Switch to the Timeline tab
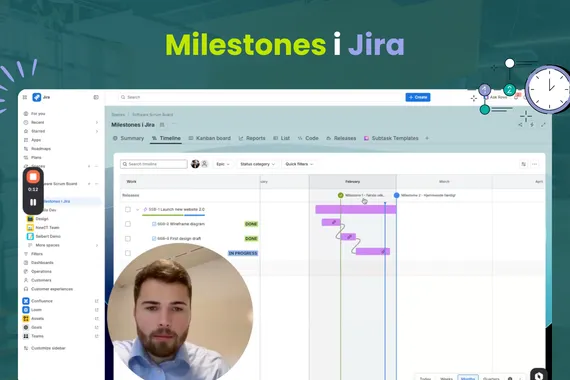The height and width of the screenshot is (380, 570). 166,138
